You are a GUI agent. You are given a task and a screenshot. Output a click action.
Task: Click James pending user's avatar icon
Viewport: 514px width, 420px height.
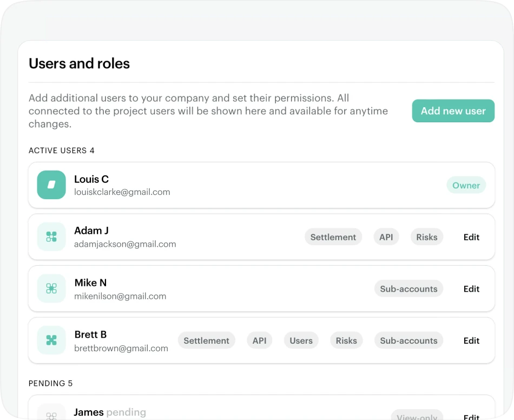point(51,415)
